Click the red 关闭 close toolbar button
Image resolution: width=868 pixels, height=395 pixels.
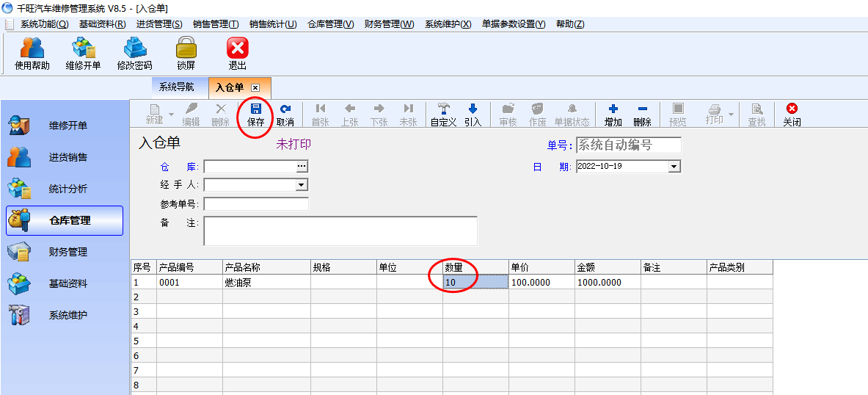(x=792, y=115)
